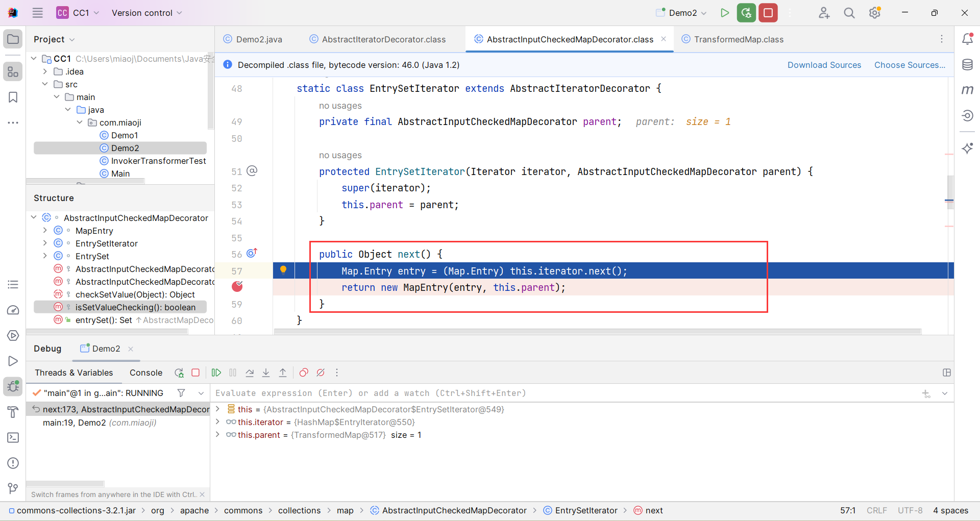Click the Step Over debug icon
Image resolution: width=980 pixels, height=521 pixels.
250,373
